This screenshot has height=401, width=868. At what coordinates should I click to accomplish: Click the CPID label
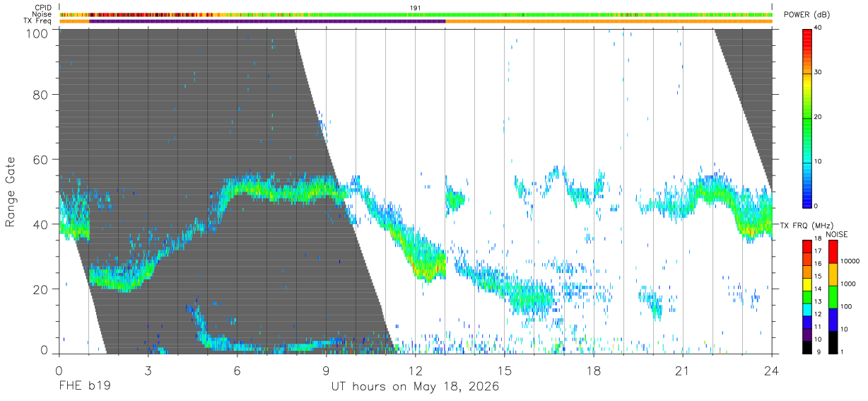click(43, 7)
